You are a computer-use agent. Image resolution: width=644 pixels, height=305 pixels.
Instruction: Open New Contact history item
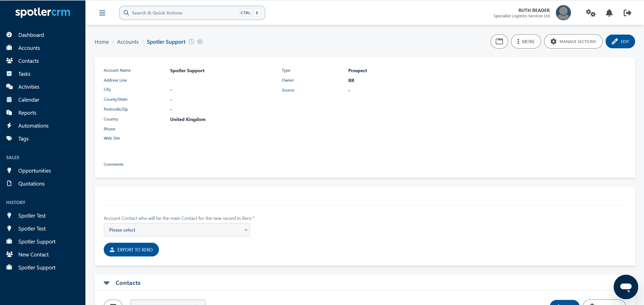coord(33,254)
